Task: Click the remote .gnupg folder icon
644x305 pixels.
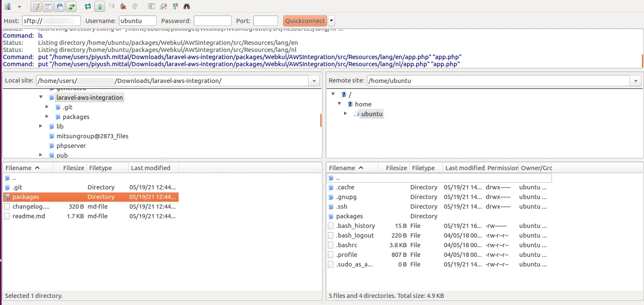Action: (331, 197)
